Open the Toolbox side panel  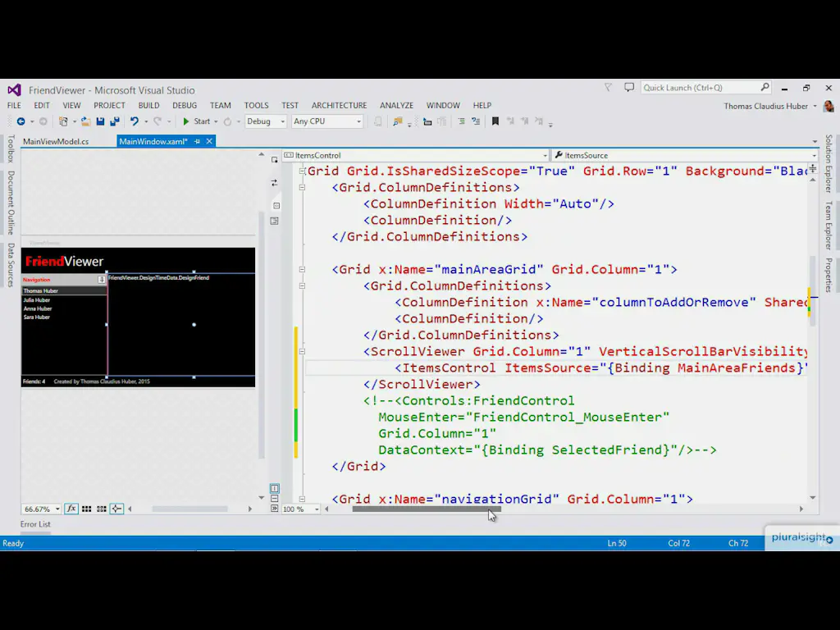(11, 148)
